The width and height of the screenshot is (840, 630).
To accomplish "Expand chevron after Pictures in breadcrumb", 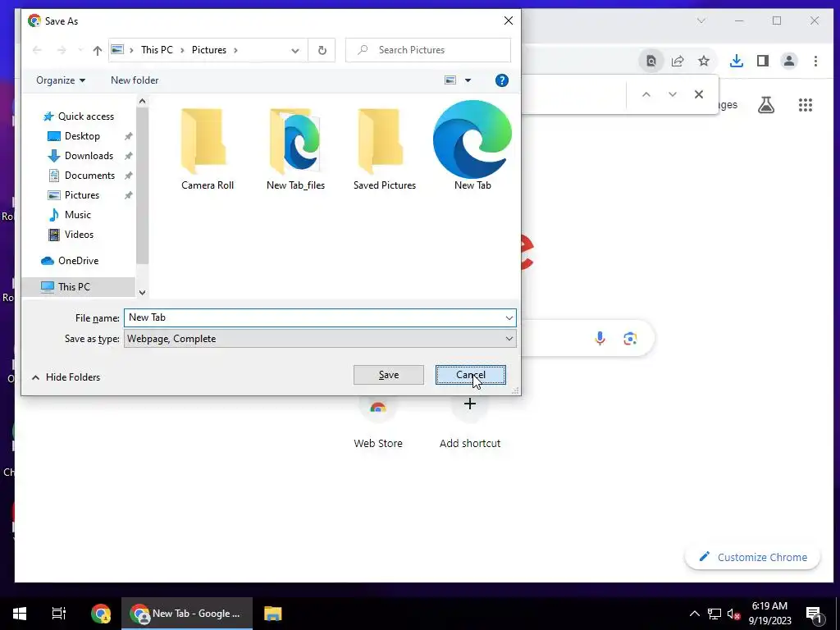I will [x=235, y=50].
